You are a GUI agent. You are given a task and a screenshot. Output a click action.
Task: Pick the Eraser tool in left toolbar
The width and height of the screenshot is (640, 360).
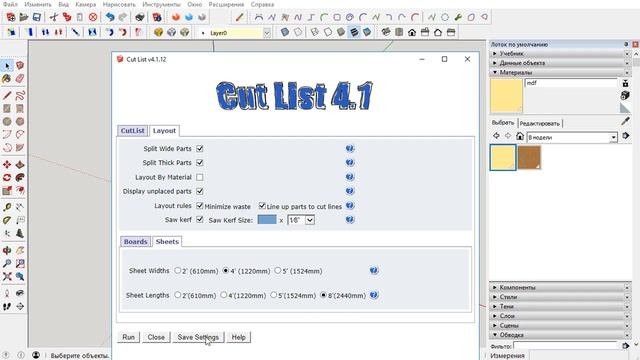[x=20, y=78]
